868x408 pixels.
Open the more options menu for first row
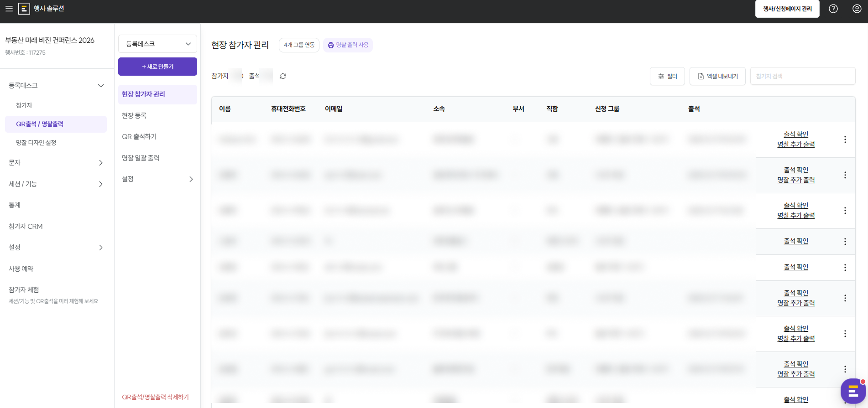tap(845, 139)
